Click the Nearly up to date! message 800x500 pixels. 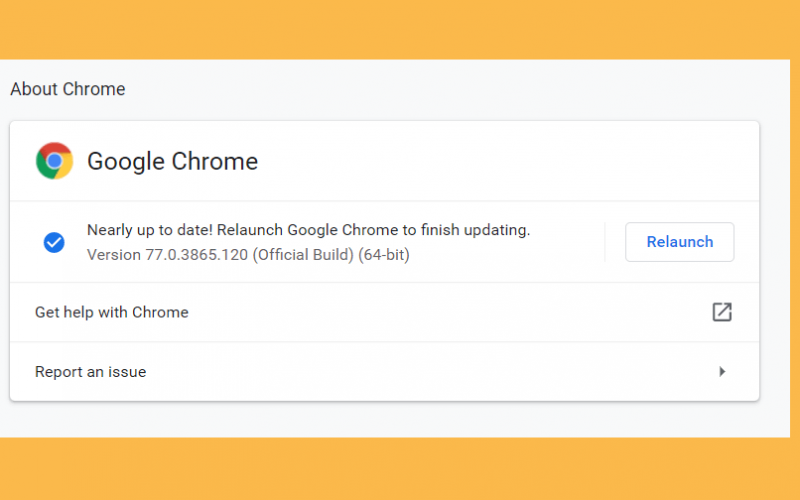point(149,230)
